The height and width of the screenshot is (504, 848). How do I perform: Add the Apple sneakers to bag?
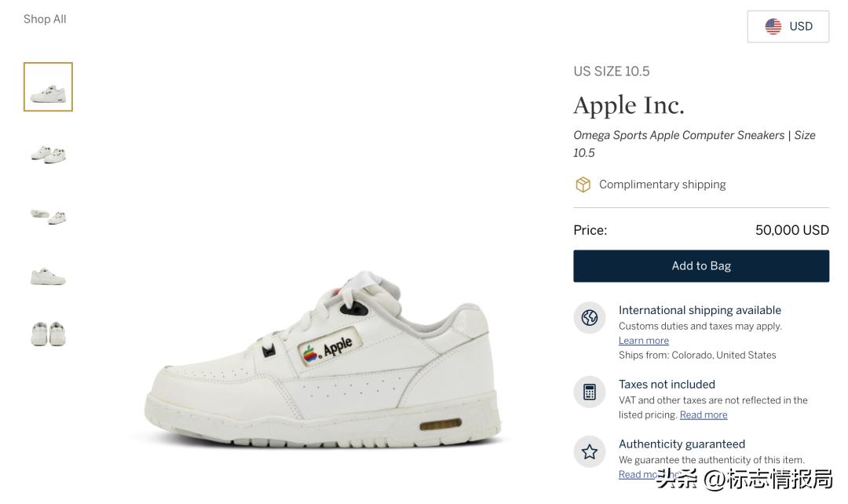point(701,265)
